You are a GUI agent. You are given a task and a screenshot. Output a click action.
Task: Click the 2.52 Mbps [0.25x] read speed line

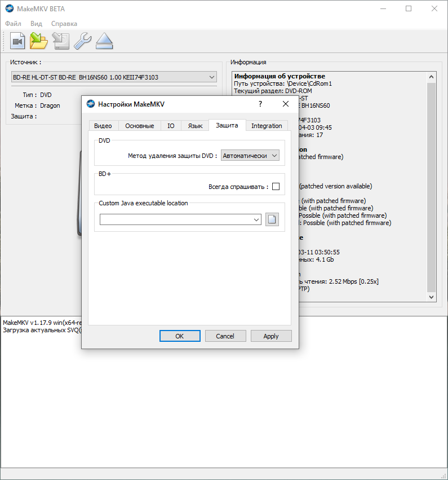coord(339,281)
